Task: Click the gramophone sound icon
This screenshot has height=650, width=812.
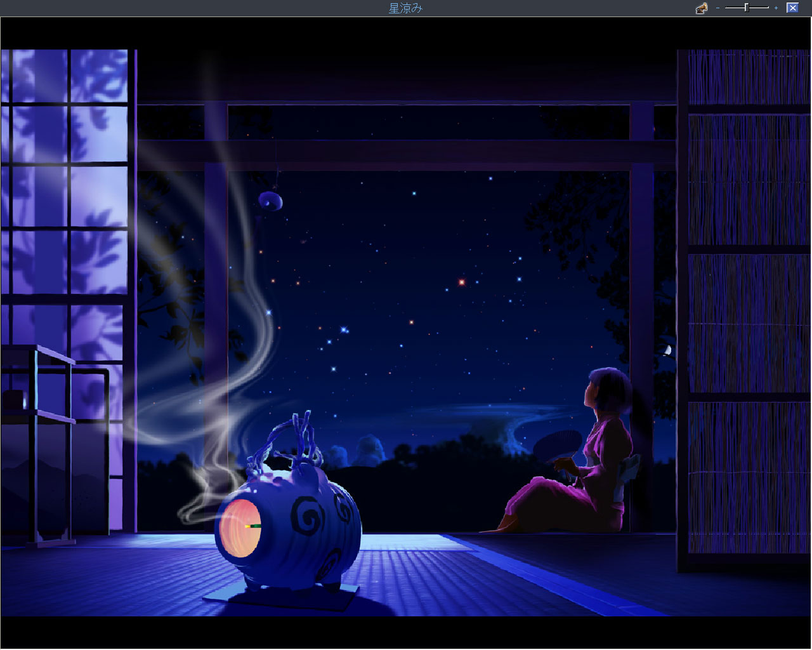Action: pyautogui.click(x=701, y=8)
